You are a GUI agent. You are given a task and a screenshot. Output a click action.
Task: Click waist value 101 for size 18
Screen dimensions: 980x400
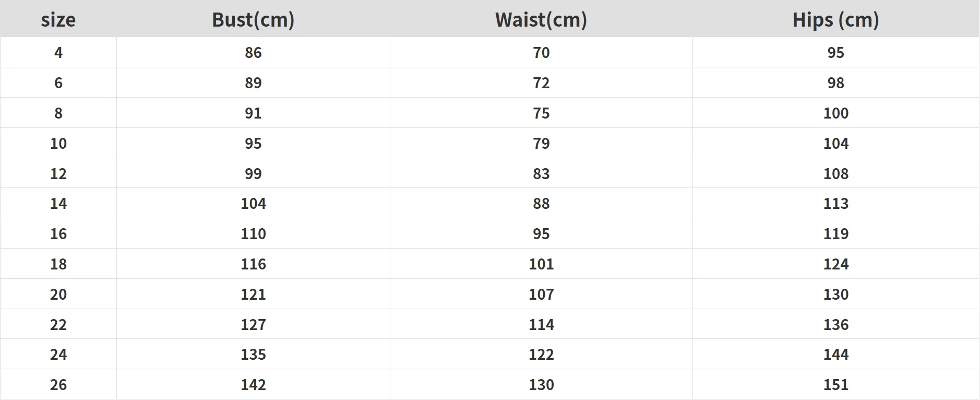point(541,264)
